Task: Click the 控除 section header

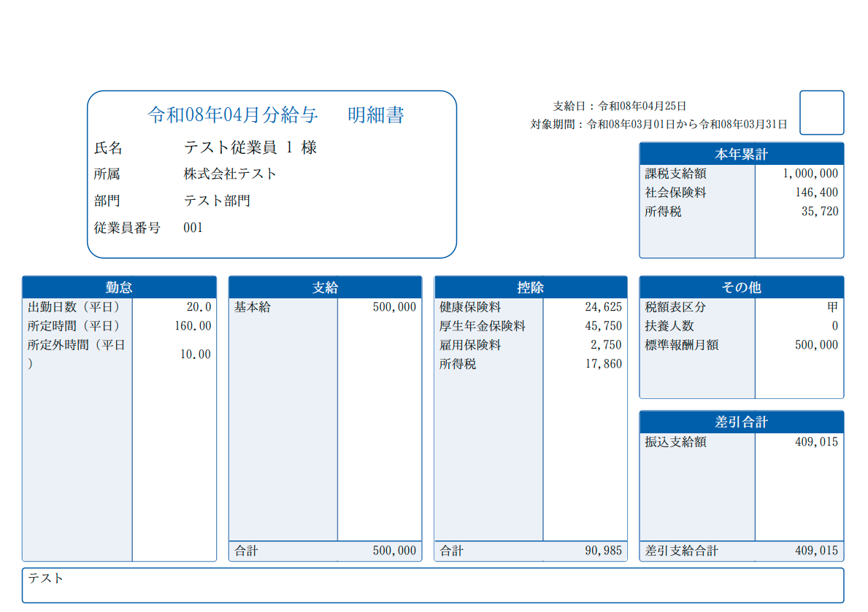Action: (531, 287)
